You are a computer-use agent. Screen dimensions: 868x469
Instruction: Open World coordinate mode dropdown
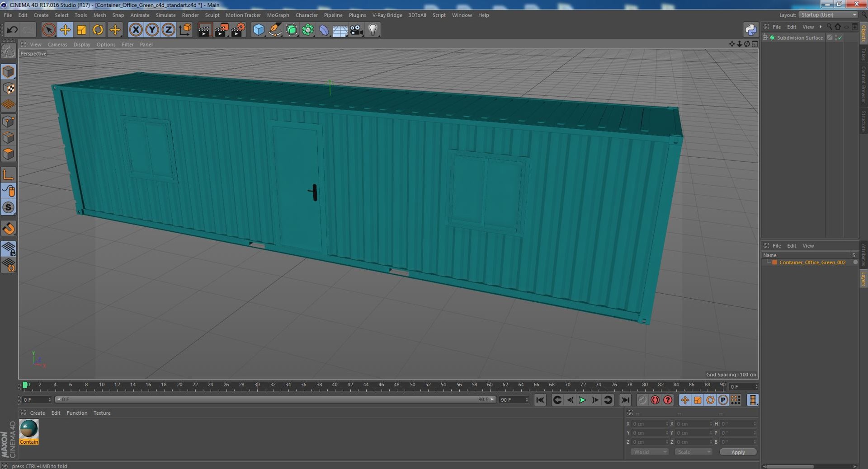649,452
